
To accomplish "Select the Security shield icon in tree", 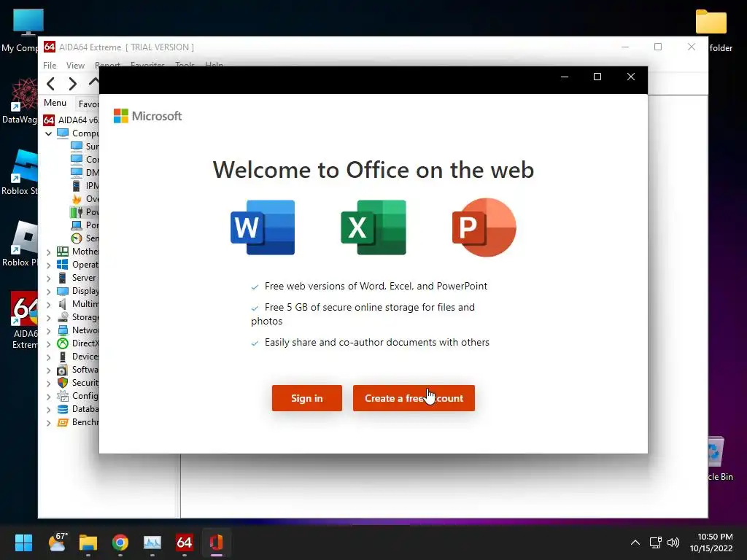I will pyautogui.click(x=63, y=382).
